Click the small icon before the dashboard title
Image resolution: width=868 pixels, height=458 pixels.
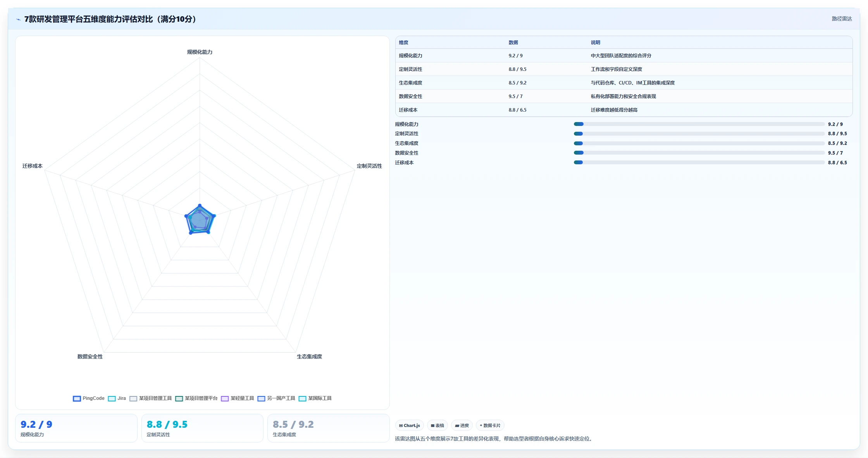pos(18,19)
